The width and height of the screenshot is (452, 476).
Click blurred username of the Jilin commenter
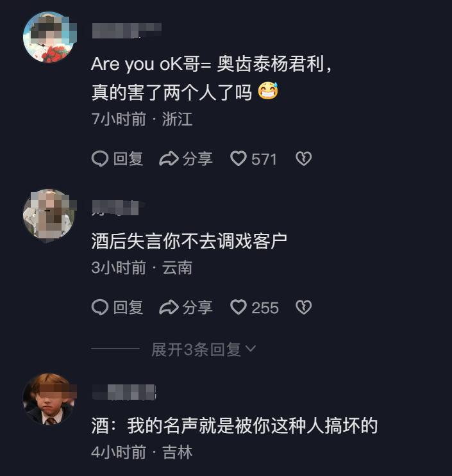click(x=124, y=391)
